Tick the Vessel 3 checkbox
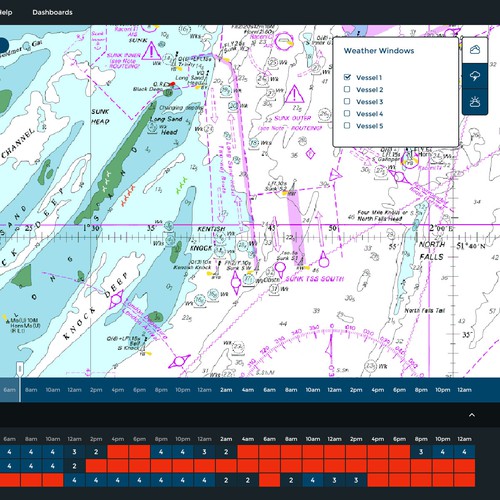The height and width of the screenshot is (500, 500). point(347,101)
